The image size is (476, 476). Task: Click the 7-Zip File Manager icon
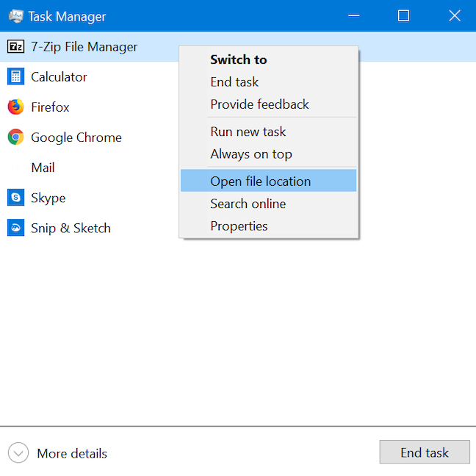(15, 47)
